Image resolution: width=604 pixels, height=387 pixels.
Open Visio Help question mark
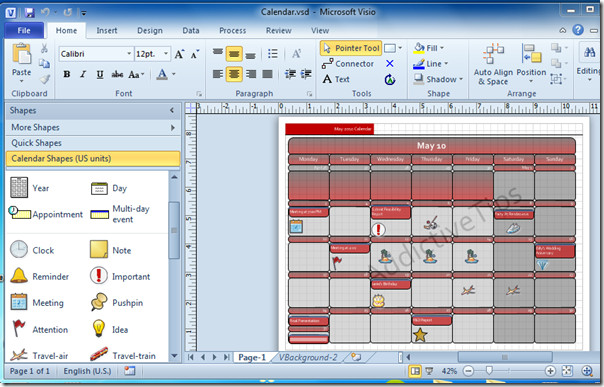(x=578, y=30)
